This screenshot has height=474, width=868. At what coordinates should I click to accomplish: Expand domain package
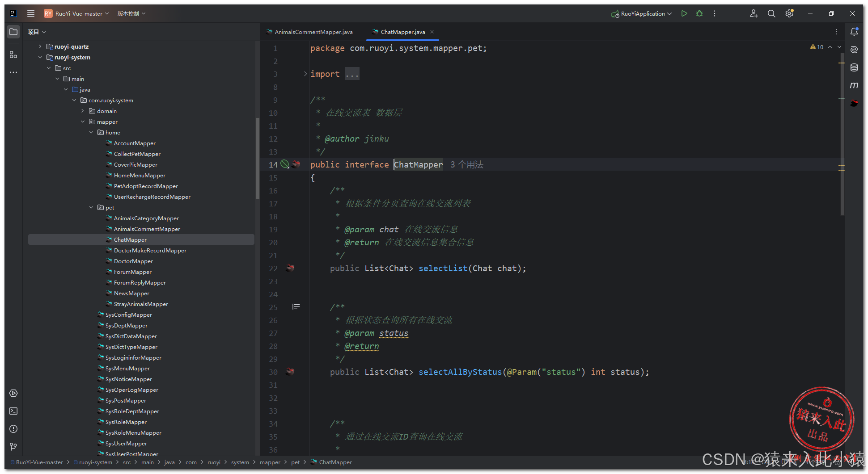(x=83, y=111)
